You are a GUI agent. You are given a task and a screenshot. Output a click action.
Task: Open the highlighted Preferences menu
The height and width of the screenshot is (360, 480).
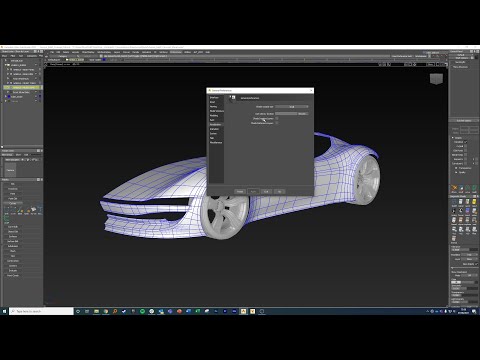[x=176, y=52]
